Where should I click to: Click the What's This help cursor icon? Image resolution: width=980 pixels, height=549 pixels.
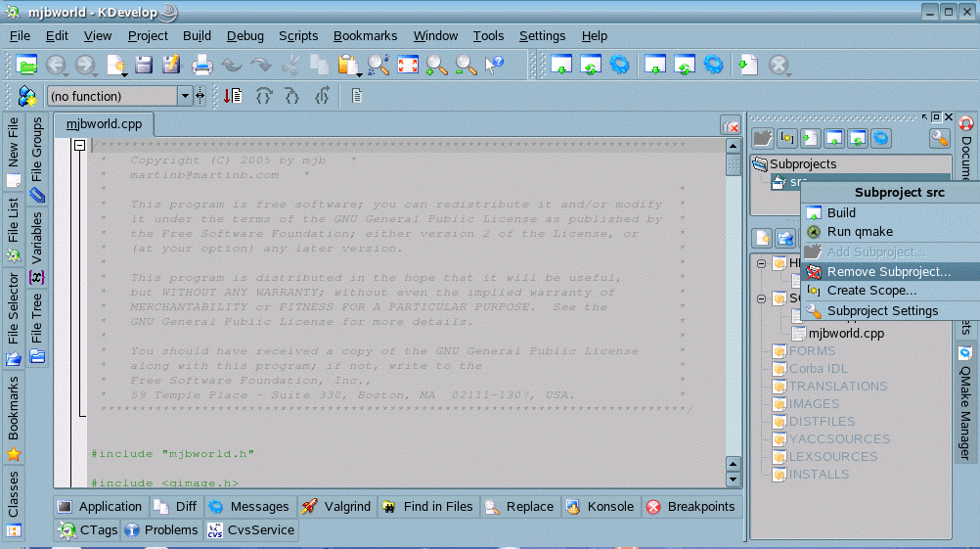tap(495, 66)
